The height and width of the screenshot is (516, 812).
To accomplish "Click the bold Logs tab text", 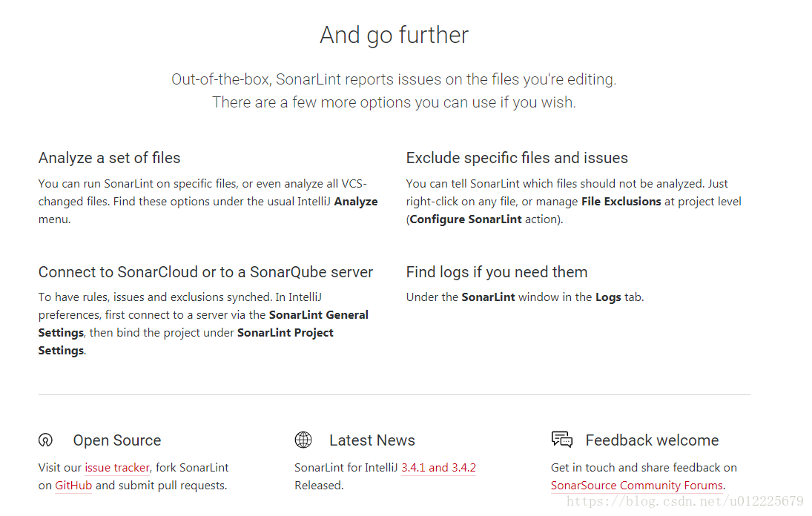I will (608, 297).
